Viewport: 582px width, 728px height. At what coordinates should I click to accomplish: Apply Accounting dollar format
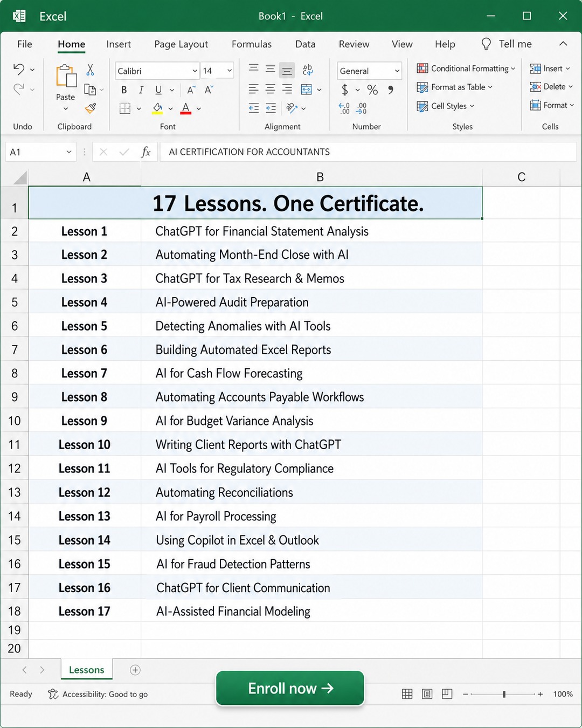tap(345, 90)
